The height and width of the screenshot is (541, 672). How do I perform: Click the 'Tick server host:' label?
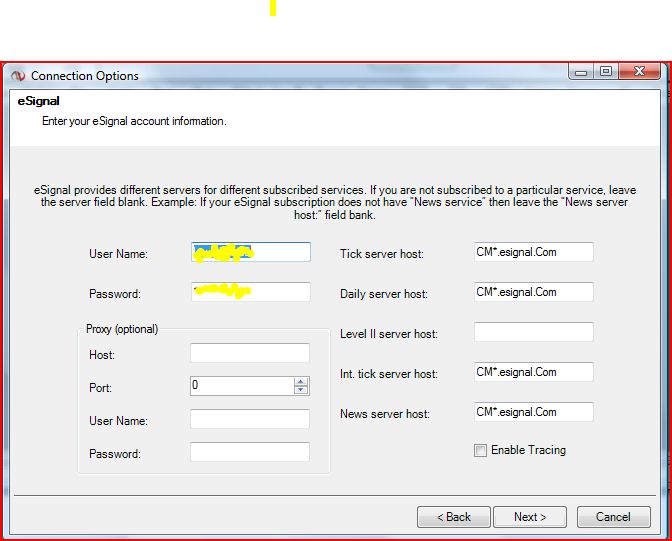click(x=382, y=254)
